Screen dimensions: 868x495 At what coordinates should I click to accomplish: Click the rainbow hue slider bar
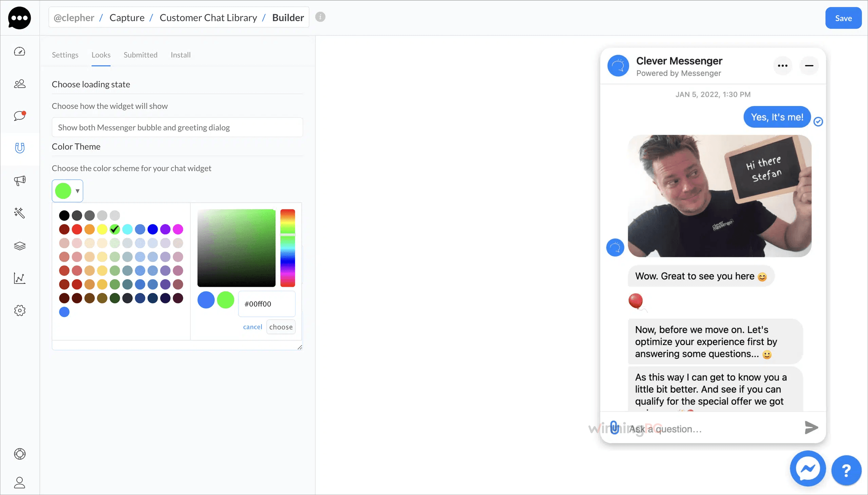(288, 248)
